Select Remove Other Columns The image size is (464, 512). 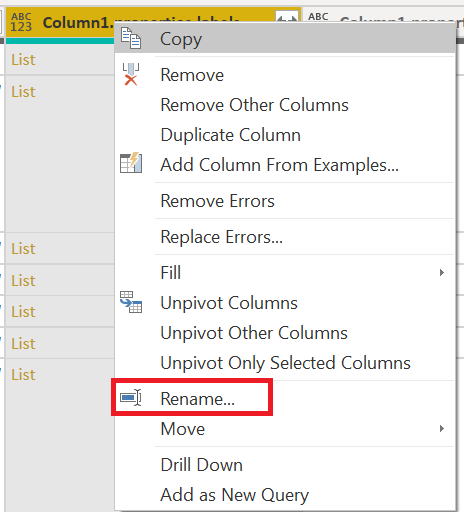point(254,105)
